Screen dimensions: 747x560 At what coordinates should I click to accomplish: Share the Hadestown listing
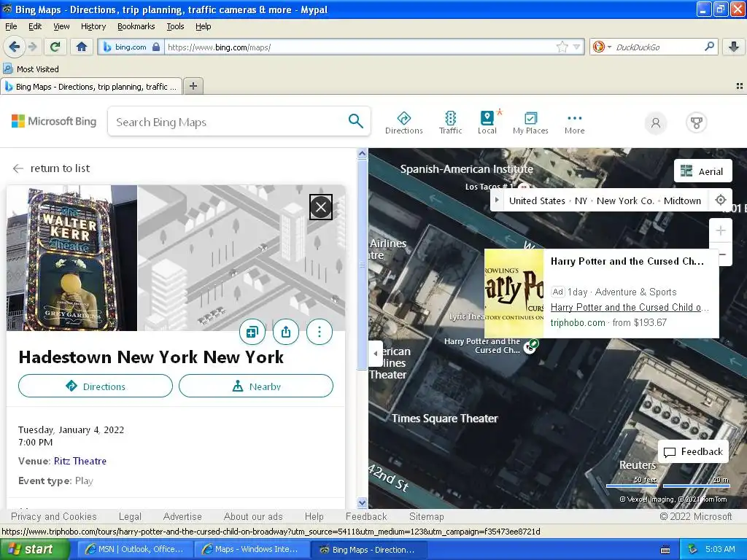point(286,332)
